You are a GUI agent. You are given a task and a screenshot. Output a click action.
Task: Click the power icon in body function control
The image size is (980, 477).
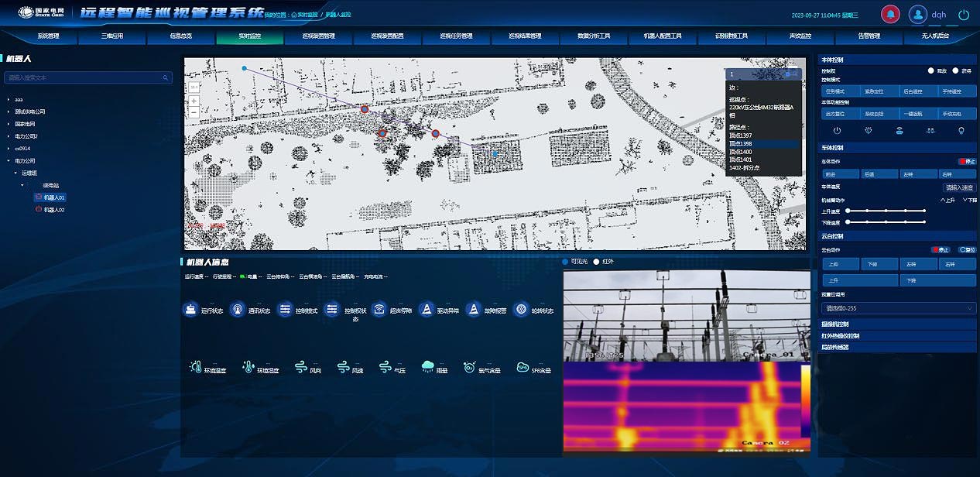coord(837,131)
